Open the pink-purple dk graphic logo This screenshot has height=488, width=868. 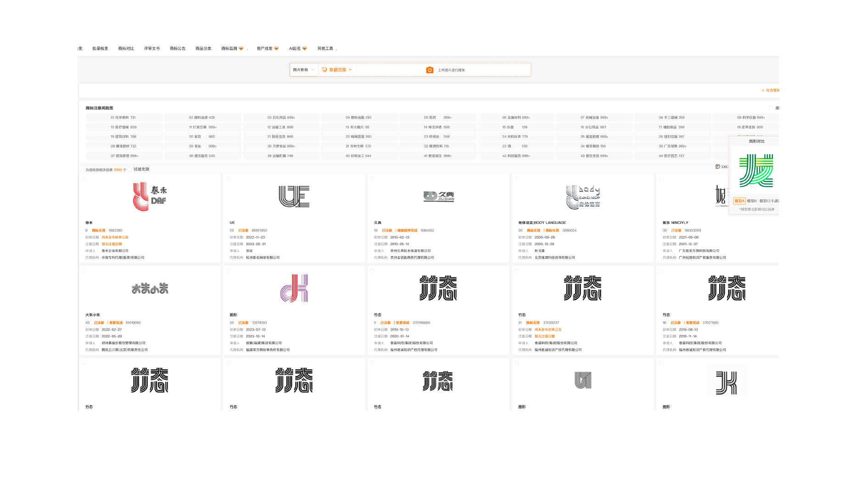tap(294, 288)
